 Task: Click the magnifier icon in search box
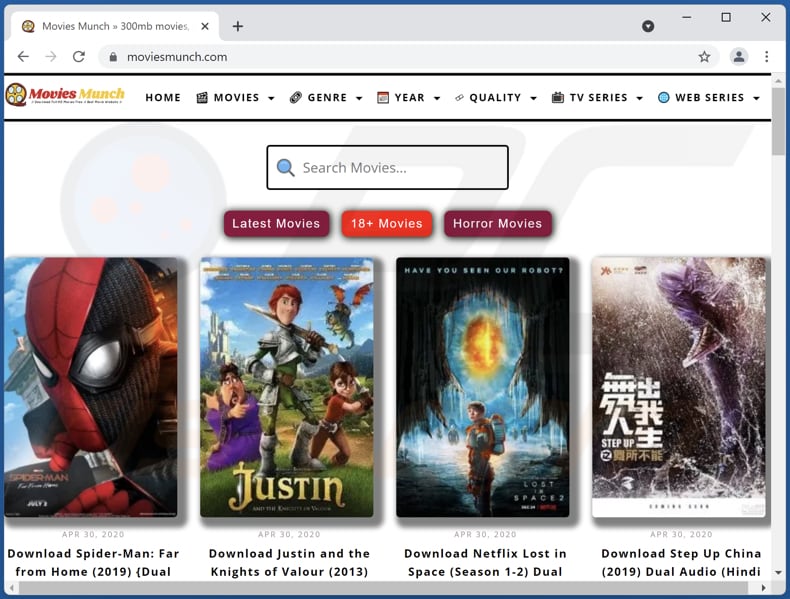tap(286, 167)
